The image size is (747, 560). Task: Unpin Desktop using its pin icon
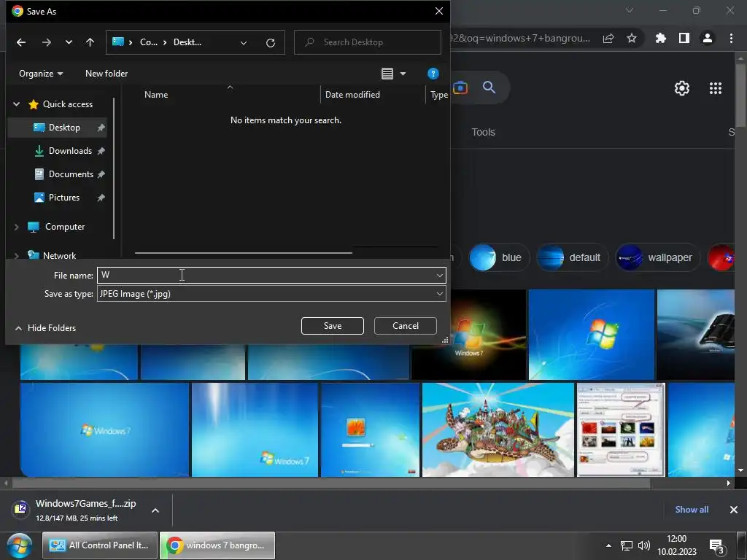coord(101,128)
